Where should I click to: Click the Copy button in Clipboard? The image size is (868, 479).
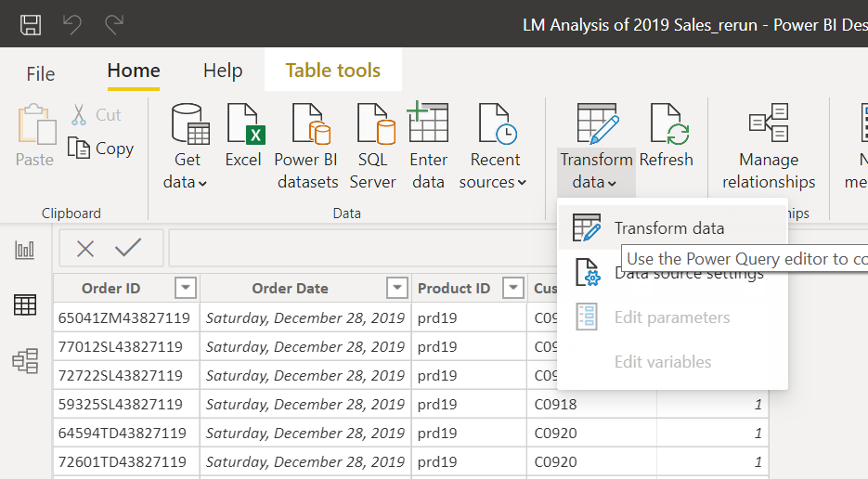(102, 149)
